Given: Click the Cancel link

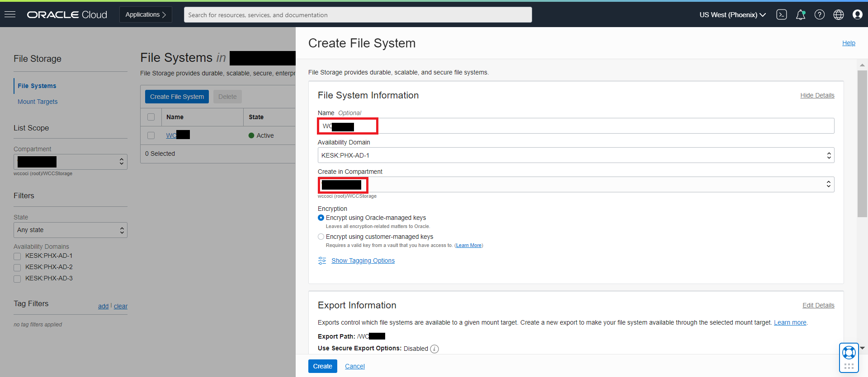Looking at the screenshot, I should click(x=355, y=366).
